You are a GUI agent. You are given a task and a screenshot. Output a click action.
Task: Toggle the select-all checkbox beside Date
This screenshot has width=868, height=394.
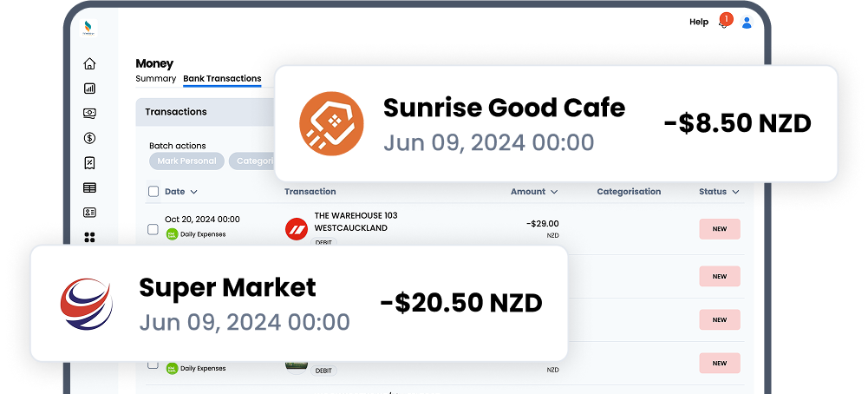153,191
